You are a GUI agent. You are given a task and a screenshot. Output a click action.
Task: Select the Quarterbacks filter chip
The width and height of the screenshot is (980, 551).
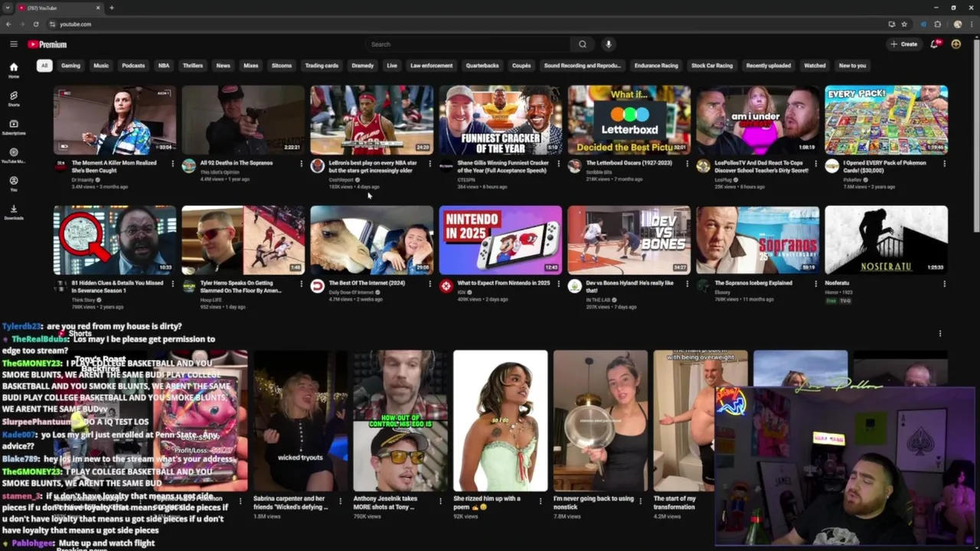pos(482,66)
